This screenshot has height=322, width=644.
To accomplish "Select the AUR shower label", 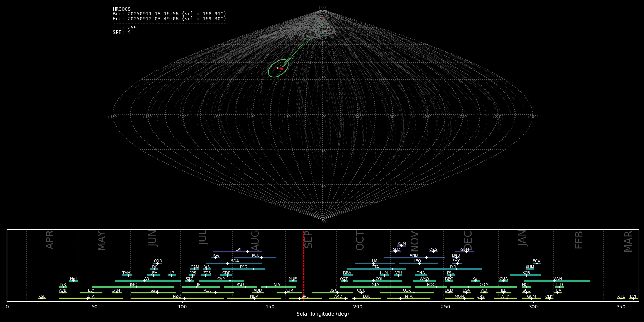I will (289, 291).
